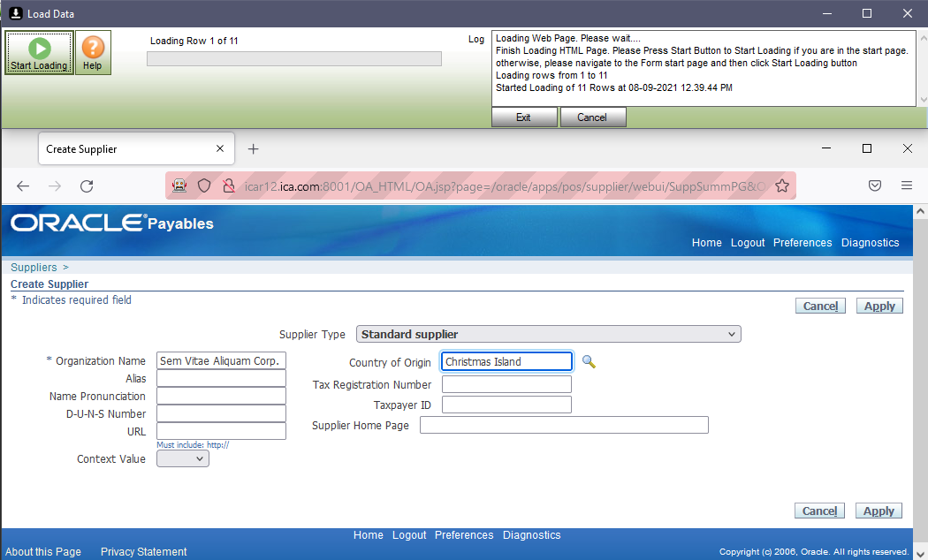Image resolution: width=928 pixels, height=560 pixels.
Task: Click the robot remote-control icon in address bar
Action: 179,185
